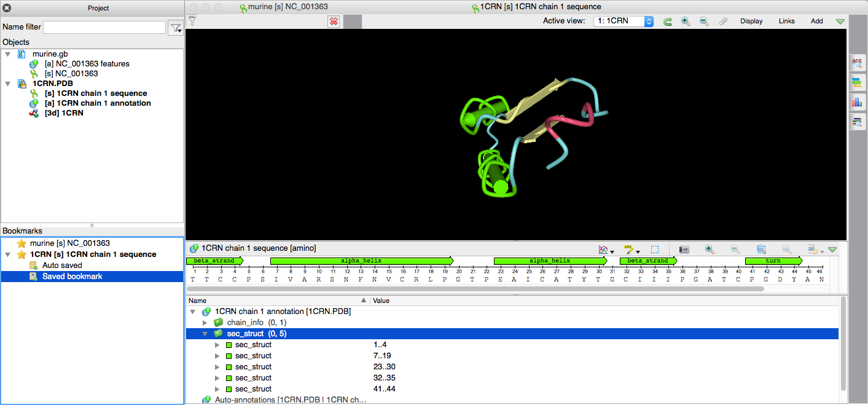
Task: Open bottom search panel tab in side strip
Action: tap(857, 122)
